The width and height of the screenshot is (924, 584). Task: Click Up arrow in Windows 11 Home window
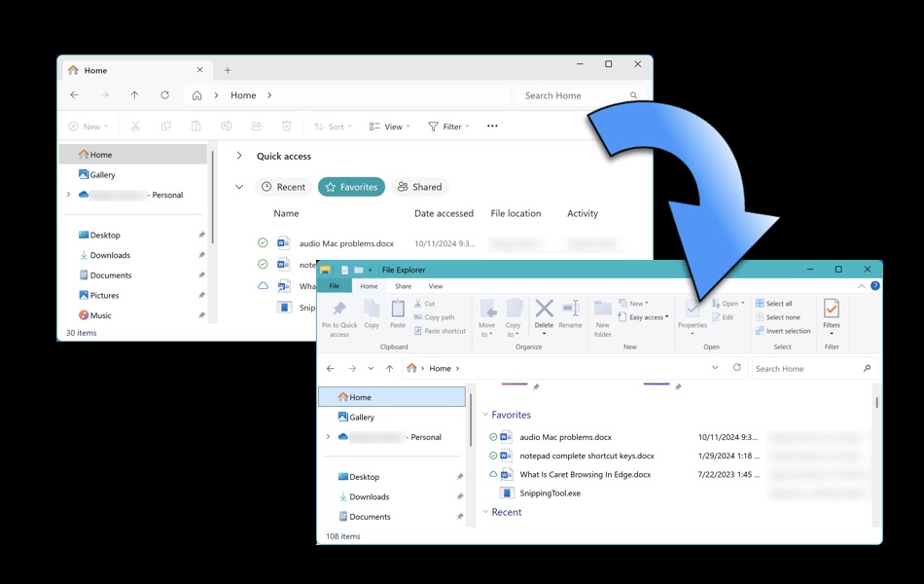pyautogui.click(x=134, y=95)
